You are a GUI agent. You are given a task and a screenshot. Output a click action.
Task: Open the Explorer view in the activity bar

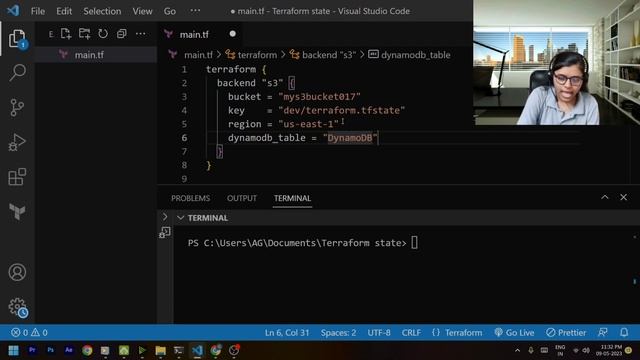pos(17,39)
